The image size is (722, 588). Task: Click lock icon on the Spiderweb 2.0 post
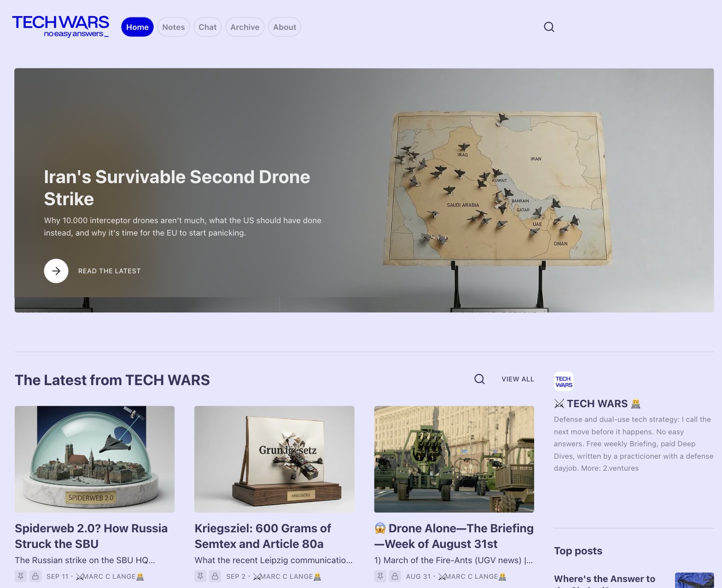pos(35,576)
